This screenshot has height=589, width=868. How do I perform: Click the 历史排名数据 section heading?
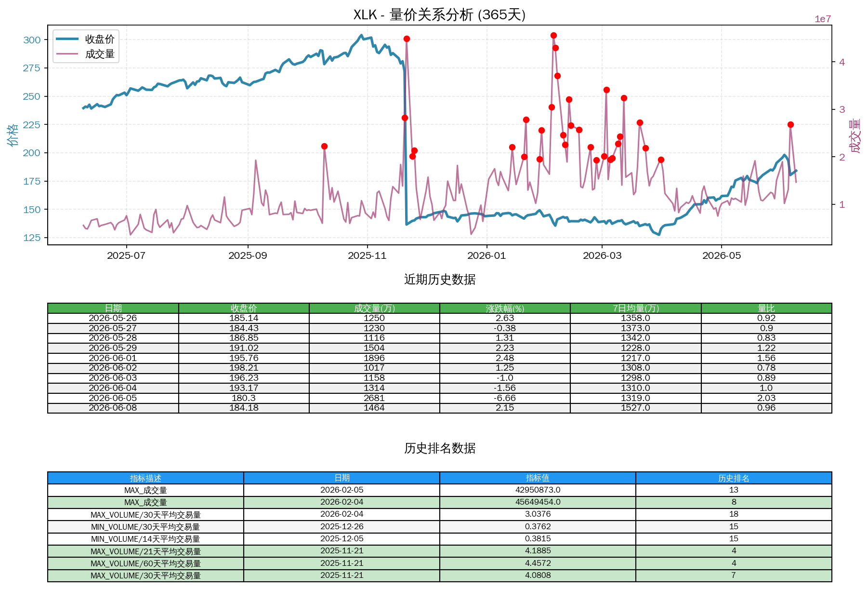point(439,448)
